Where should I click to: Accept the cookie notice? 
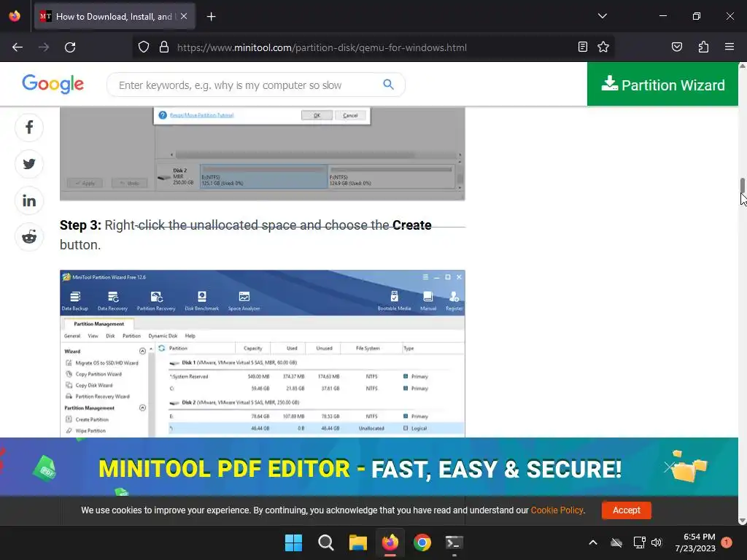626,510
